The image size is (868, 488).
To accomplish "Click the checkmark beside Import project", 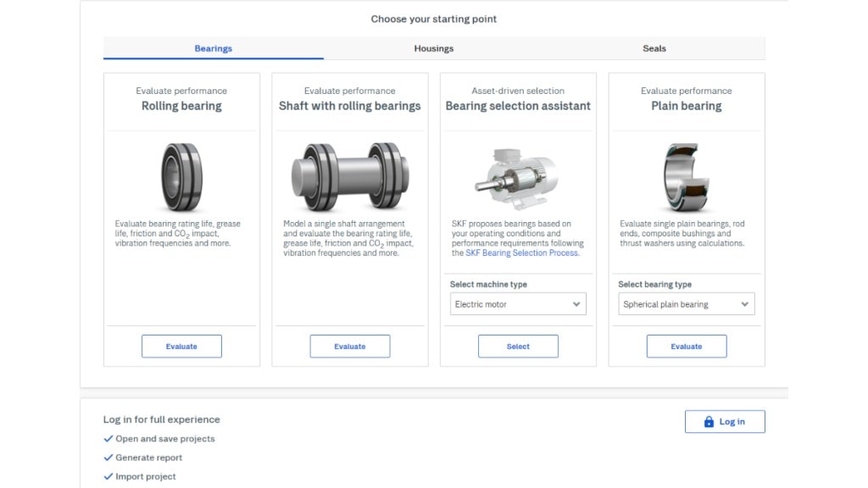I will [108, 476].
